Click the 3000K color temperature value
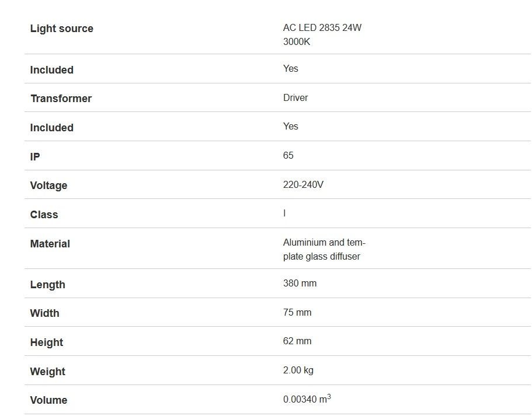The image size is (532, 416). pyautogui.click(x=297, y=41)
